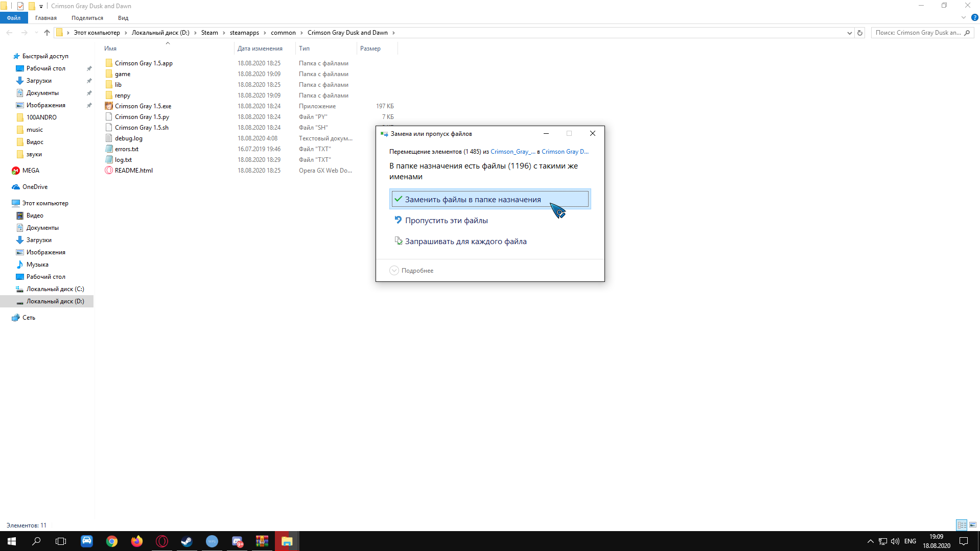The height and width of the screenshot is (551, 980).
Task: Click common in the address breadcrumb
Action: (283, 33)
